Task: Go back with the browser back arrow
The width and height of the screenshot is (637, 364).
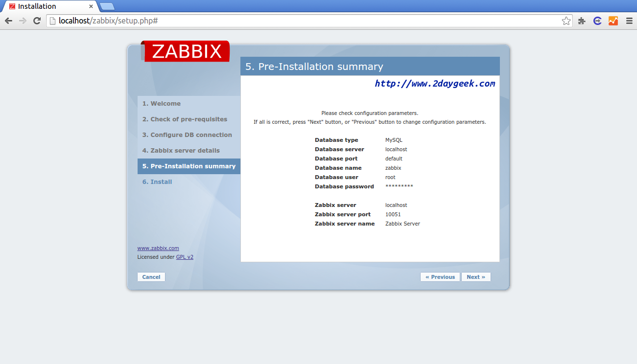Action: tap(8, 21)
